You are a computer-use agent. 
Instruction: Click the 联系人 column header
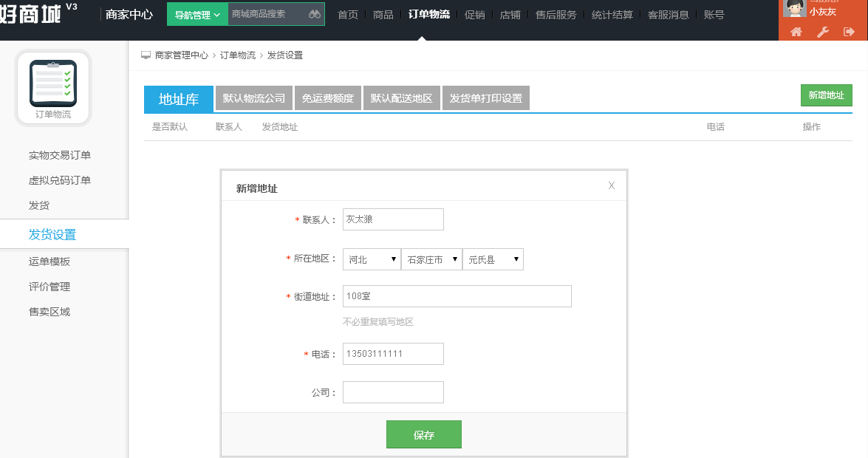tap(228, 127)
